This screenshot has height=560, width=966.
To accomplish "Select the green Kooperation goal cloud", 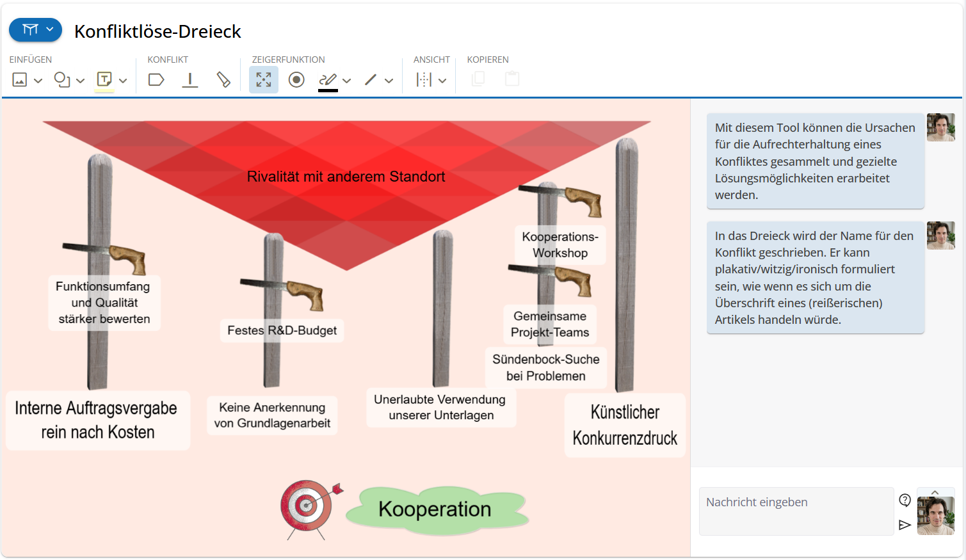I will click(437, 509).
